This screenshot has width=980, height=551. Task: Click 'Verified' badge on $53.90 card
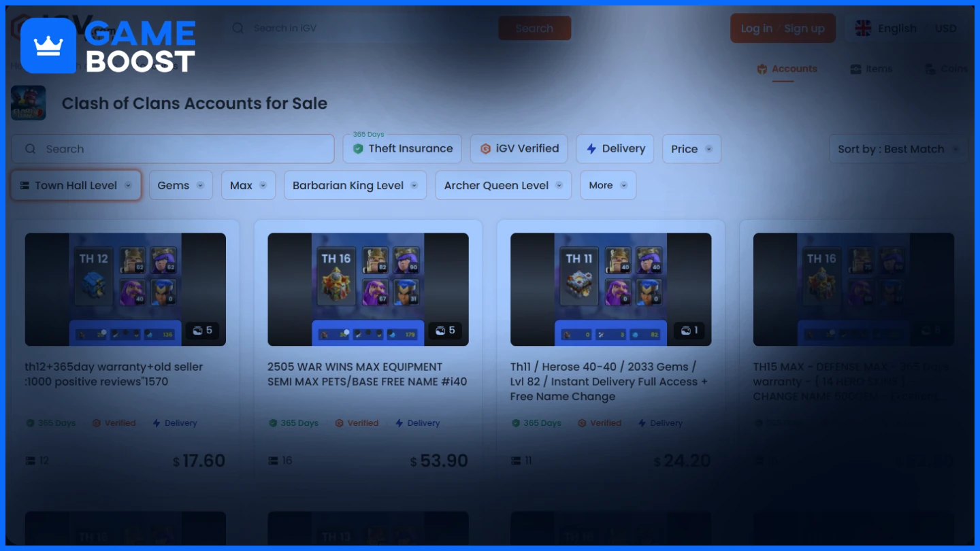pos(357,423)
